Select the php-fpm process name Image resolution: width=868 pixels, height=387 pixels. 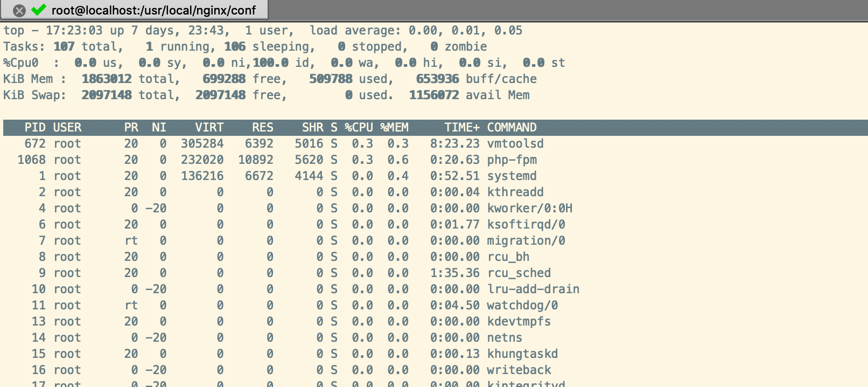coord(512,160)
